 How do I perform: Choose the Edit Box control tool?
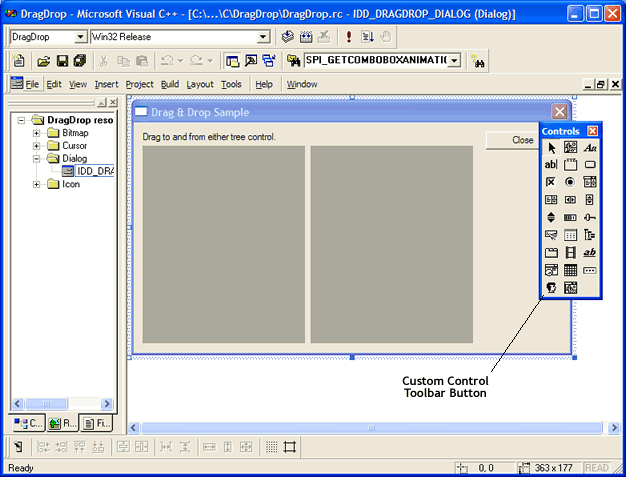tap(551, 165)
